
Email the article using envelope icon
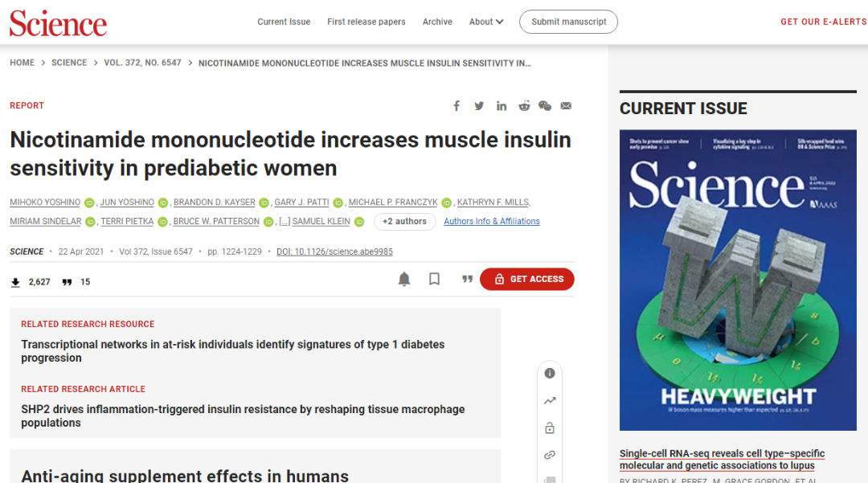point(566,106)
